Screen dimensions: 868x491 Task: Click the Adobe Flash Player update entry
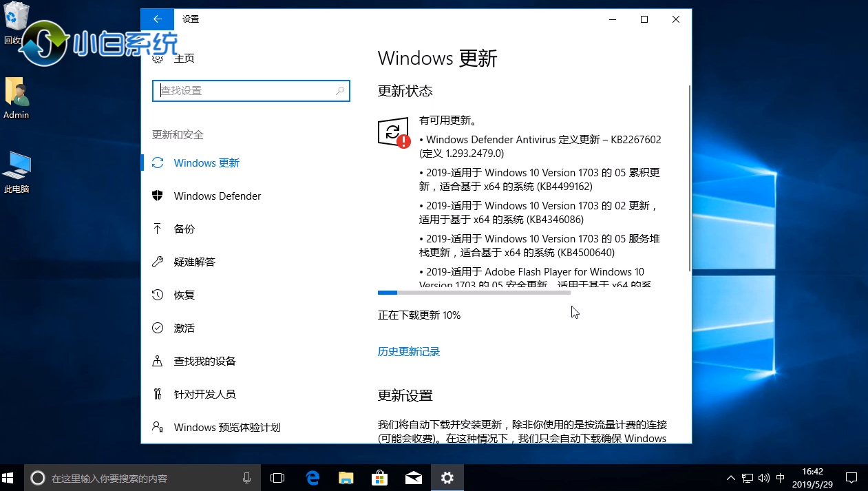(x=536, y=278)
